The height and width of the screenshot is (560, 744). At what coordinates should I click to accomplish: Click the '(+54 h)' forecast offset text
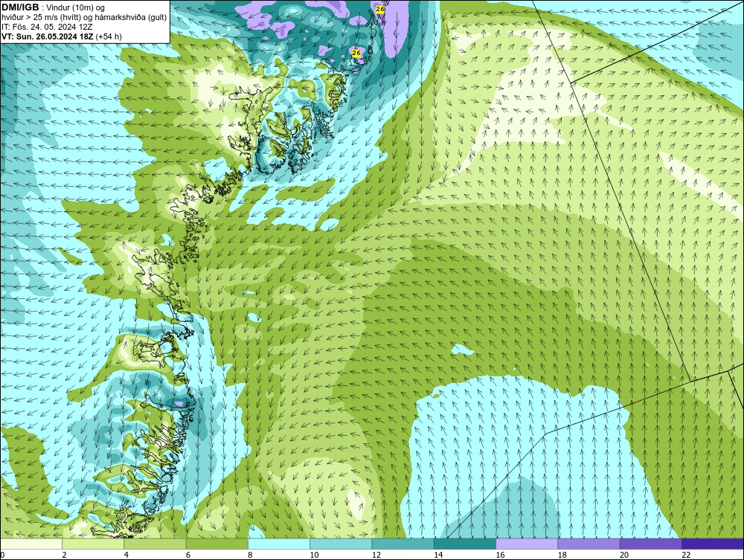point(109,36)
